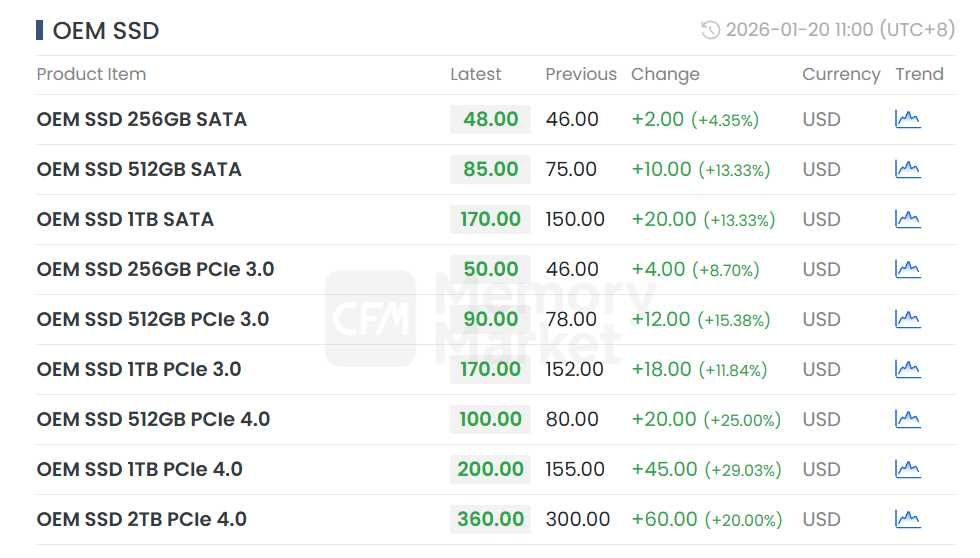980x558 pixels.
Task: Click the Trend column header
Action: [x=919, y=74]
